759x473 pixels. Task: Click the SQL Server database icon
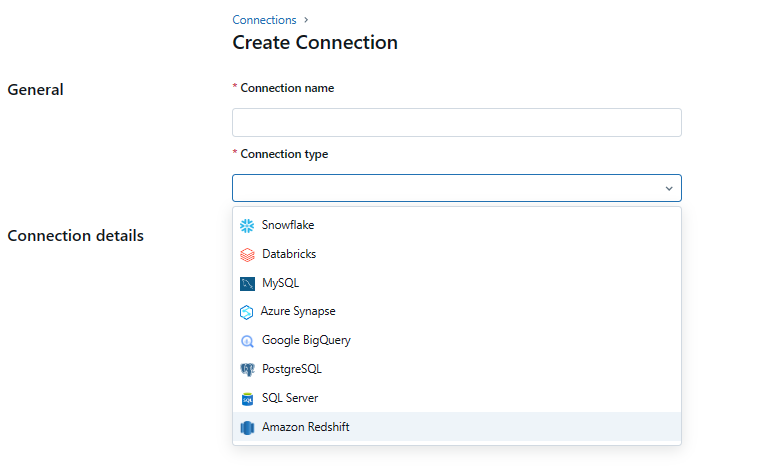247,399
